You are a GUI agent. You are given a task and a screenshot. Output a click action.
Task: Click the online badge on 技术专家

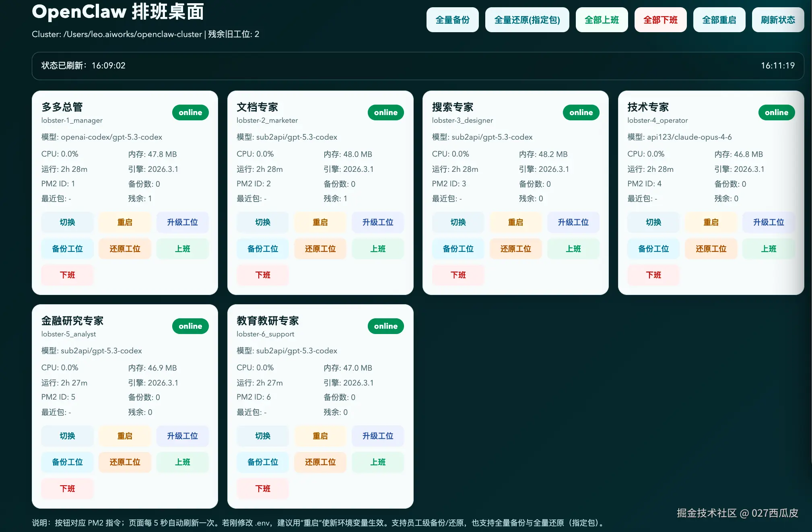pyautogui.click(x=776, y=112)
